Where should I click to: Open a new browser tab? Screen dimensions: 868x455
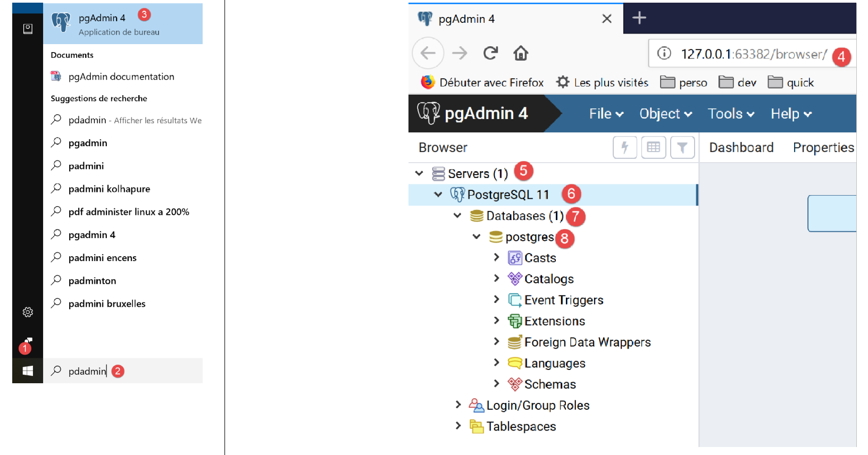(639, 18)
